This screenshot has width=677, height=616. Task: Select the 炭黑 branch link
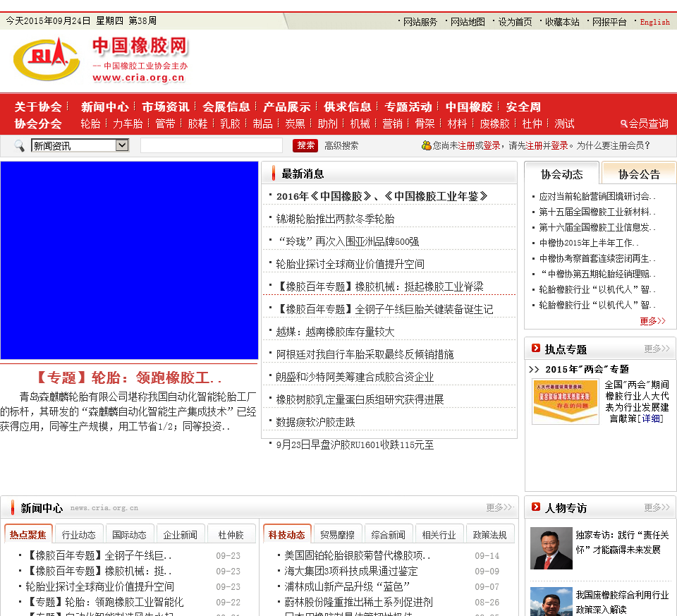[295, 124]
